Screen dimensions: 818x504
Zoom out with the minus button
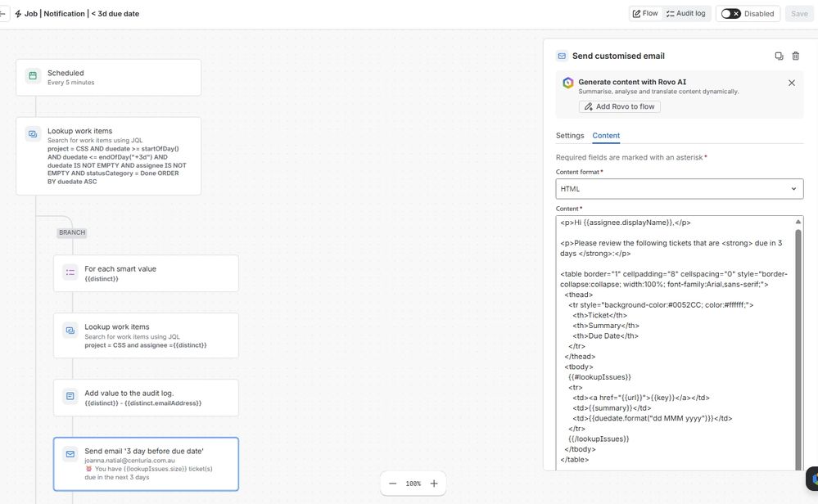[393, 484]
